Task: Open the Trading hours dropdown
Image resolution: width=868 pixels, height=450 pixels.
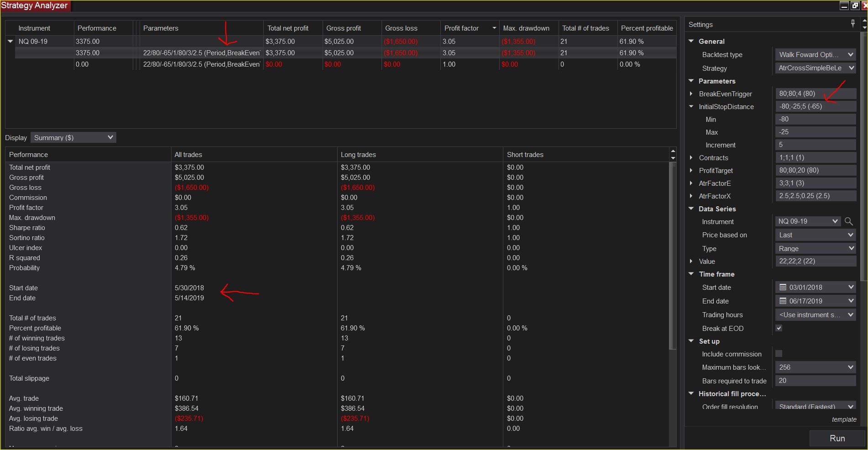Action: [x=816, y=315]
